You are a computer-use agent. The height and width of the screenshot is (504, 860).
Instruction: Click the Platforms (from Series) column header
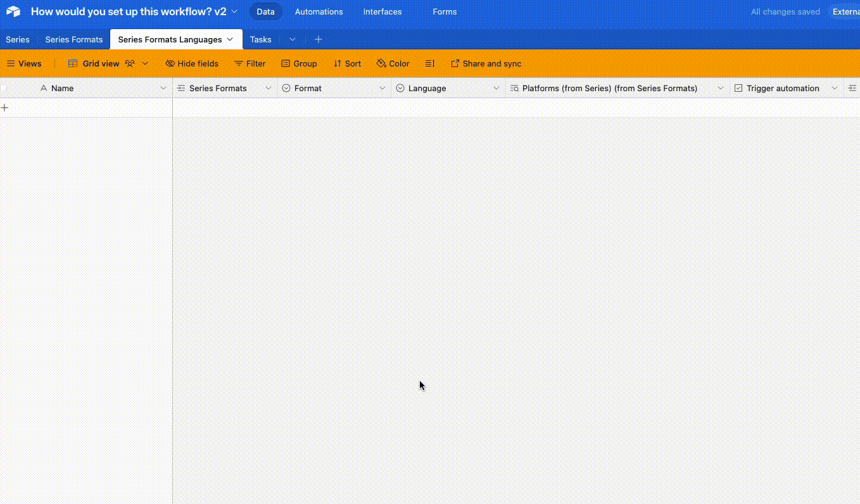coord(617,88)
